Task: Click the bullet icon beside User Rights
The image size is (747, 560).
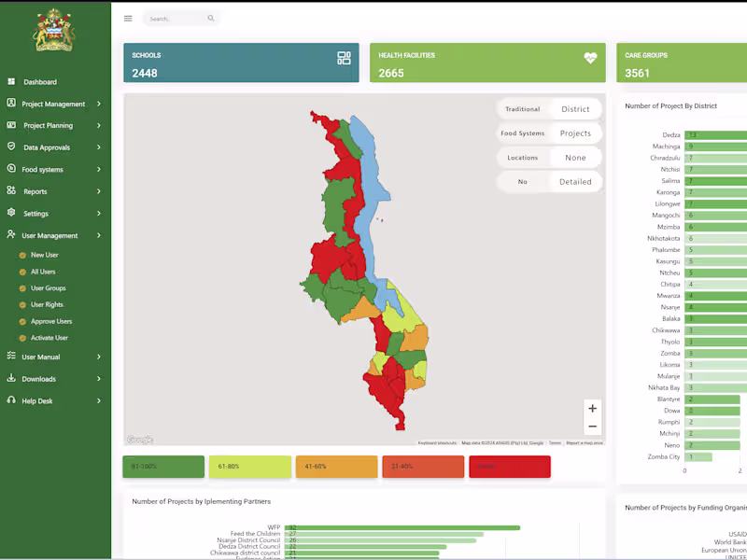Action: (22, 305)
